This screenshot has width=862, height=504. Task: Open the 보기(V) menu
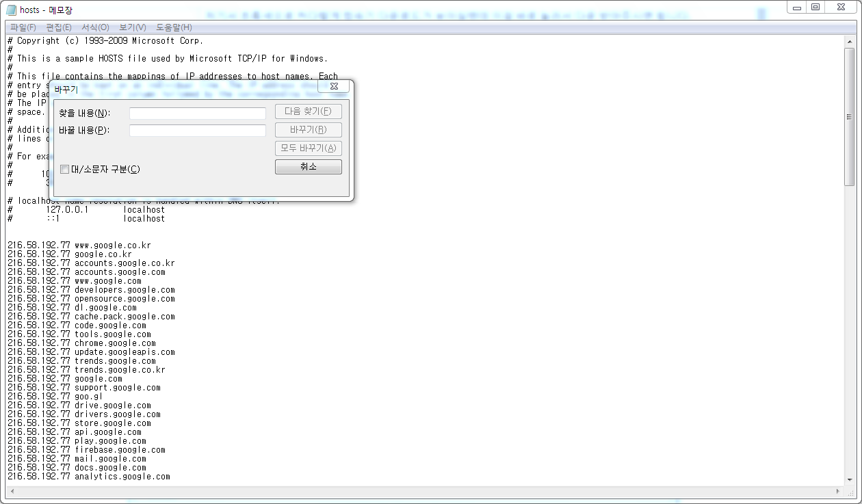[x=132, y=27]
